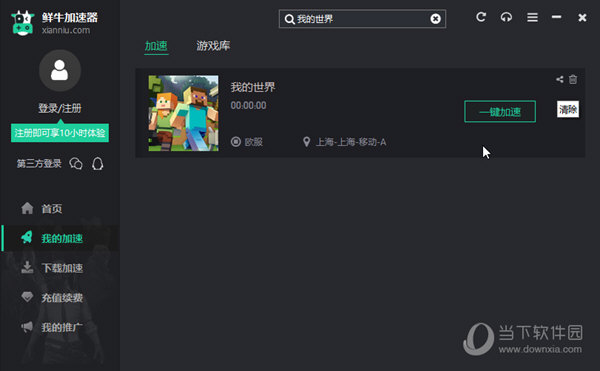Screen dimensions: 600x371
Task: Click the 欧服 server region icon
Action: coord(236,142)
